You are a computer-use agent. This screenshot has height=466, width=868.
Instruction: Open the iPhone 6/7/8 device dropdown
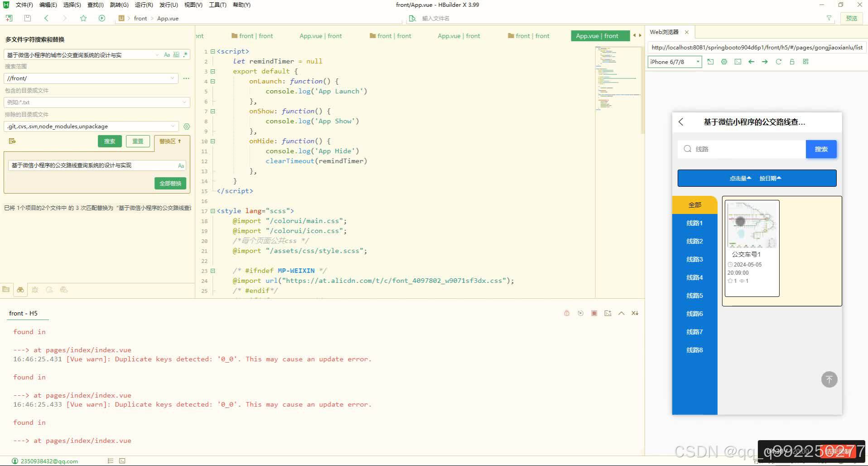[x=675, y=62]
